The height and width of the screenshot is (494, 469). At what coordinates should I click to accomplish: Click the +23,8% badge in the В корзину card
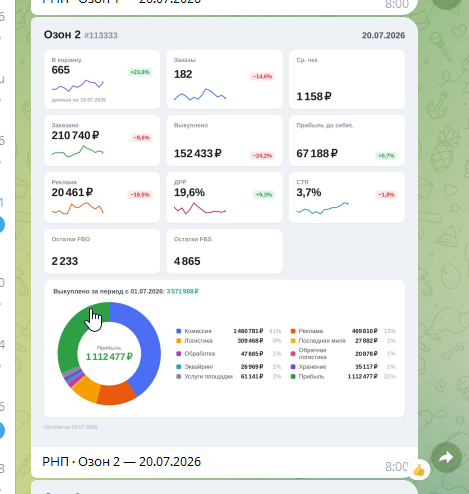pos(140,72)
